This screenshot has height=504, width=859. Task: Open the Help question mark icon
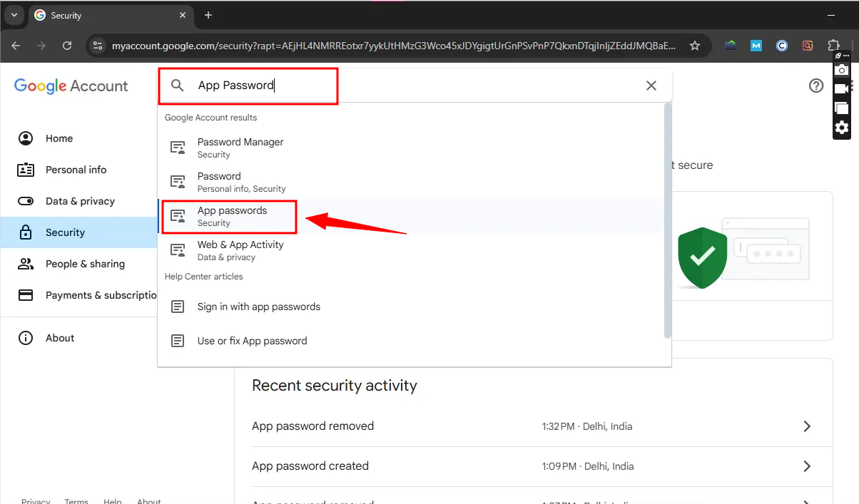816,86
